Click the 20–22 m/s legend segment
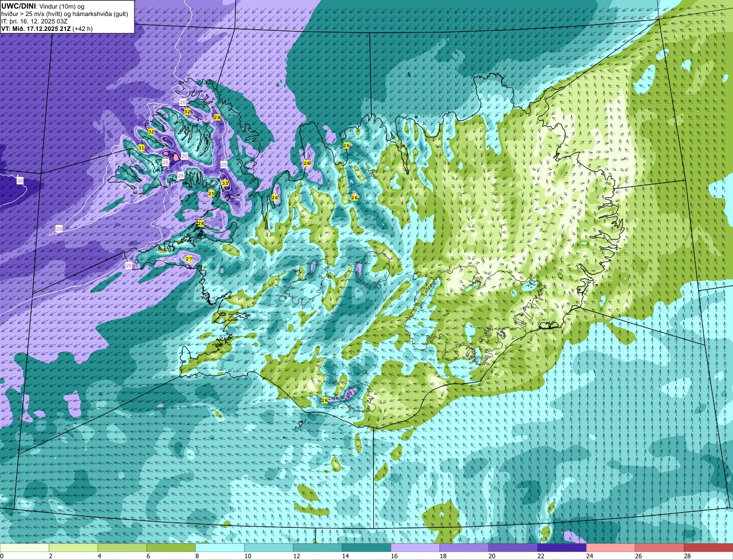This screenshot has width=733, height=560. (x=513, y=548)
